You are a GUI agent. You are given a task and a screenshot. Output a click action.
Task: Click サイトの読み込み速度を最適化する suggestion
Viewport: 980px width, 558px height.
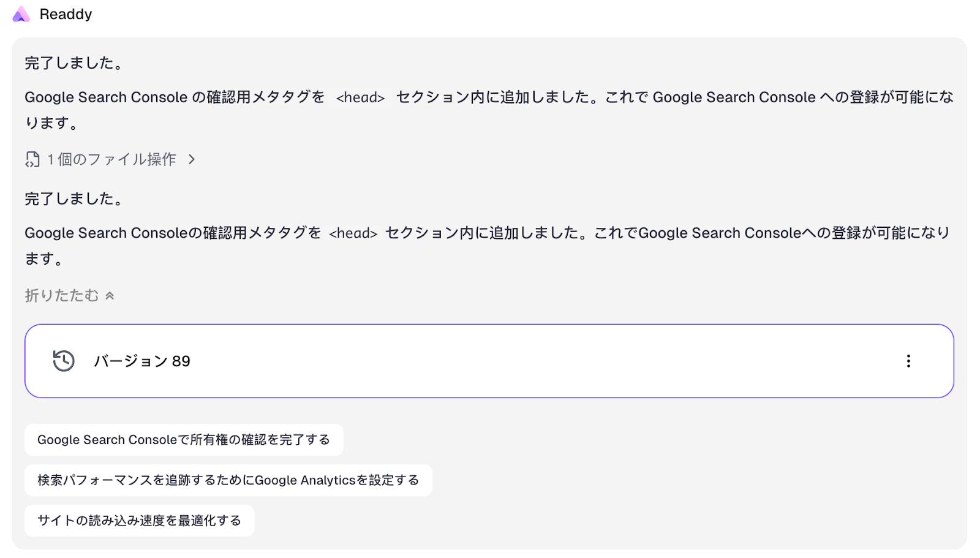(x=139, y=520)
